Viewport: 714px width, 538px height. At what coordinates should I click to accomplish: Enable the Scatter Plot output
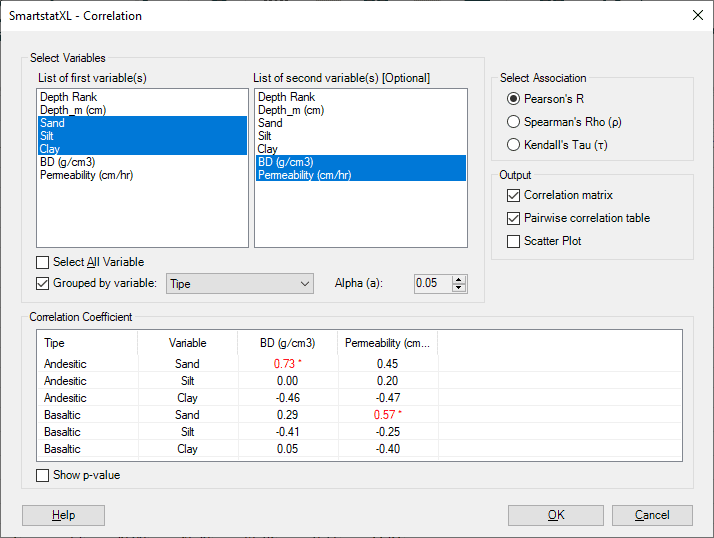(x=514, y=241)
